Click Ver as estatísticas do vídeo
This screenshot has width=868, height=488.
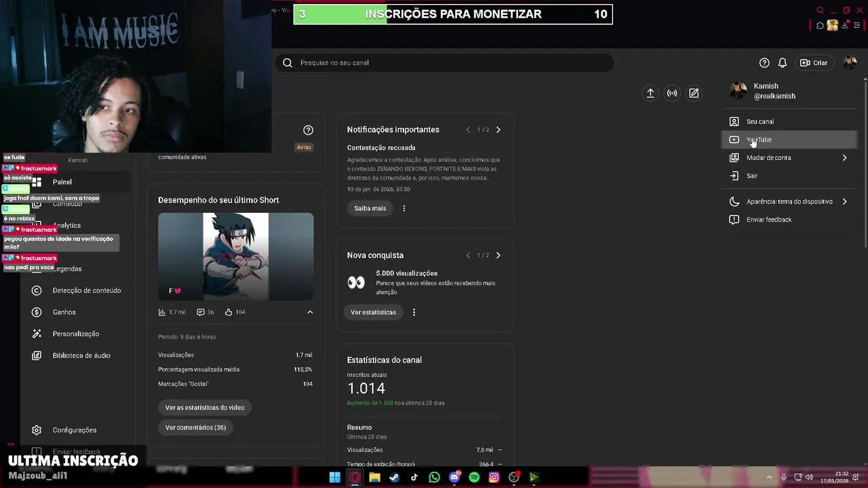coord(205,407)
